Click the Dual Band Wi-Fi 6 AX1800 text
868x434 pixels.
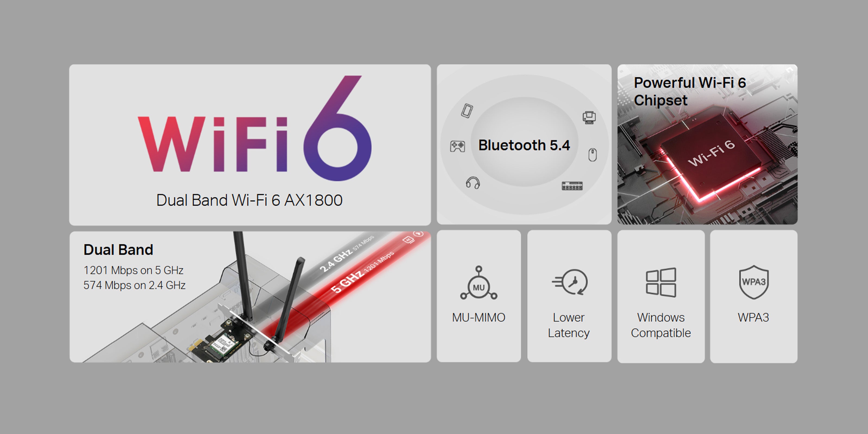pos(249,200)
